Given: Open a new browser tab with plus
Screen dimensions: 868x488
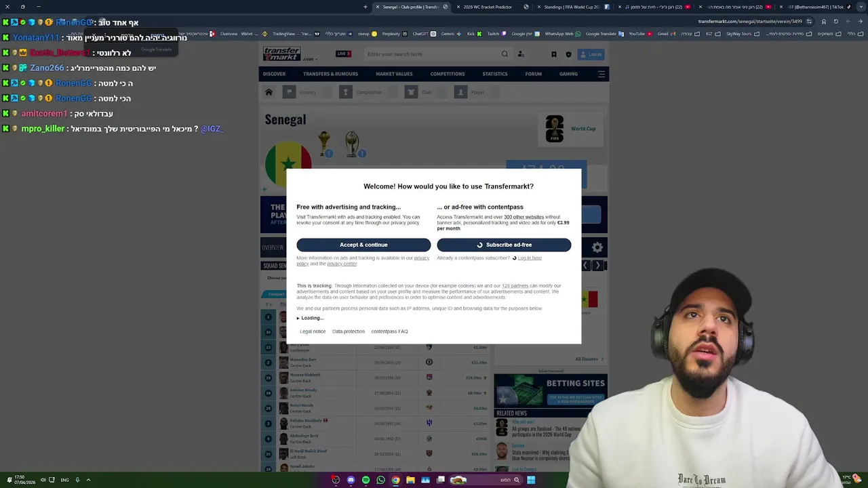Looking at the screenshot, I should point(366,7).
